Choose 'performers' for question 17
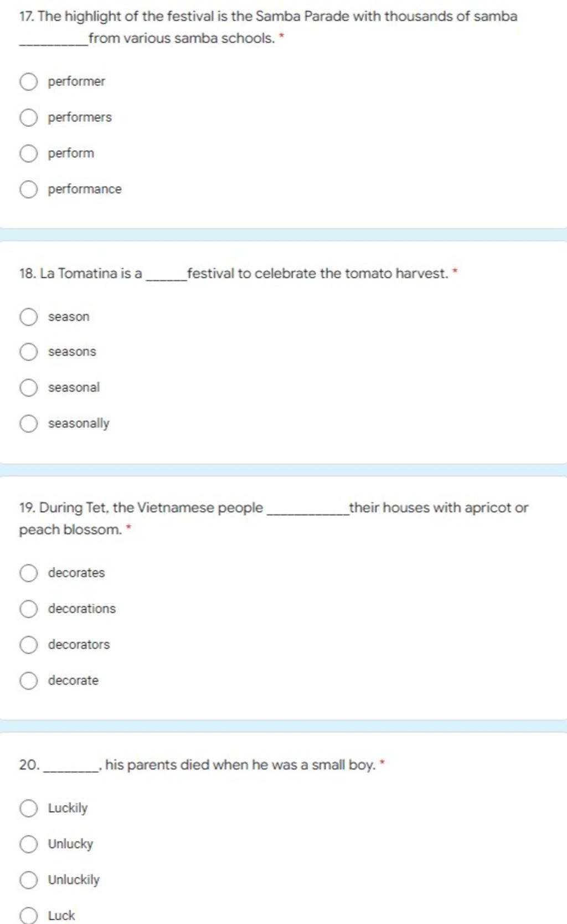The height and width of the screenshot is (924, 567). coord(29,117)
